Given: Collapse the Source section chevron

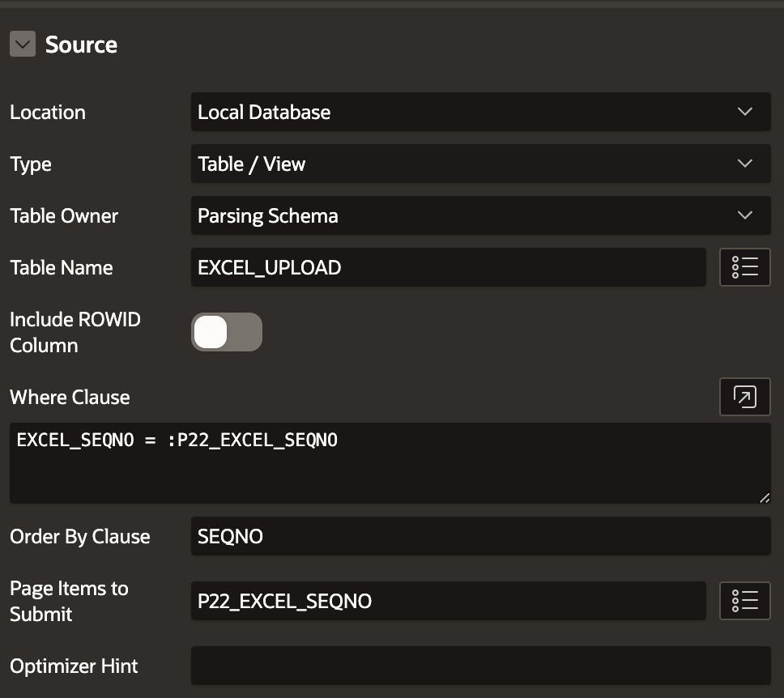Looking at the screenshot, I should pos(23,44).
